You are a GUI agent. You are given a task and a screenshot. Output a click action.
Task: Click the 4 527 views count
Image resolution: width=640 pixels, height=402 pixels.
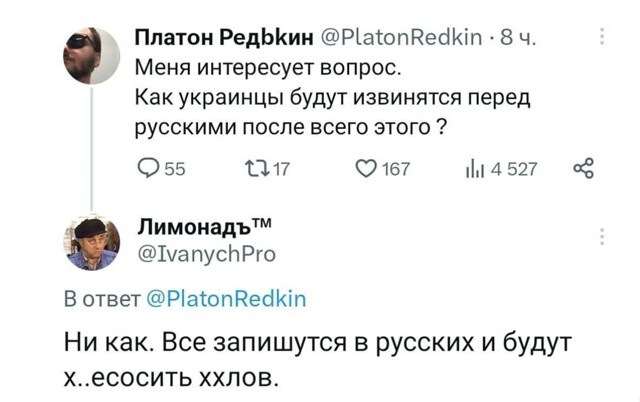(514, 169)
